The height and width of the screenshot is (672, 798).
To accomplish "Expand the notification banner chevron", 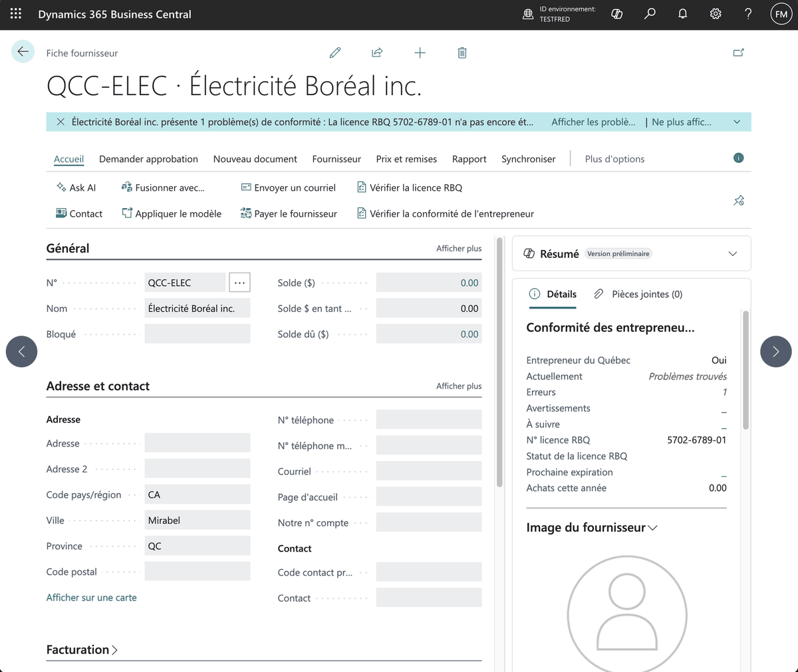I will click(737, 122).
